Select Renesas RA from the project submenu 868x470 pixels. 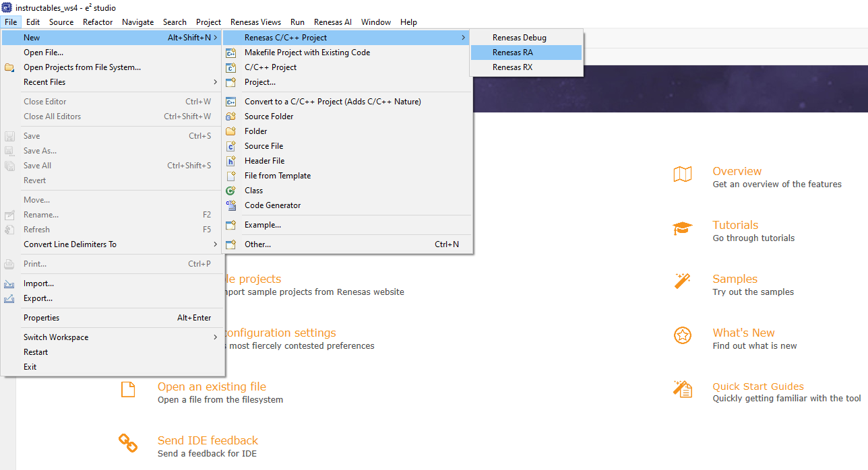tap(526, 53)
